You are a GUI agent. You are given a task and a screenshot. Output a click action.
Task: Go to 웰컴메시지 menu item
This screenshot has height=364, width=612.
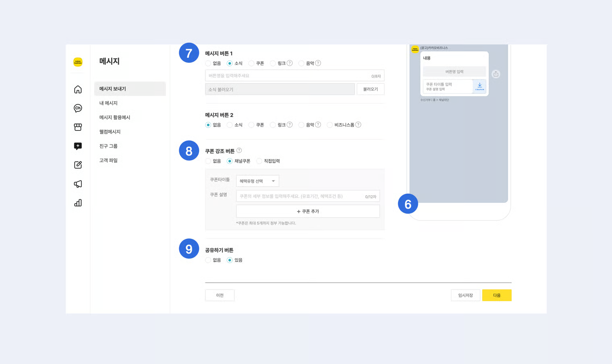(x=110, y=132)
